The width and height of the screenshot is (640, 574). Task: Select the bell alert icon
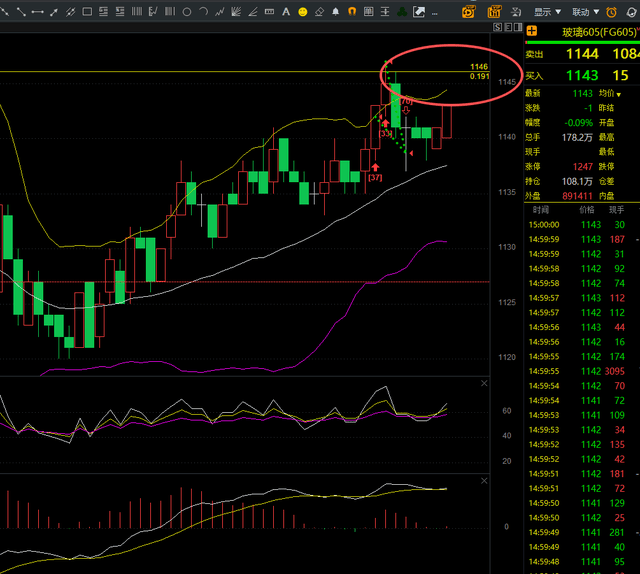335,11
